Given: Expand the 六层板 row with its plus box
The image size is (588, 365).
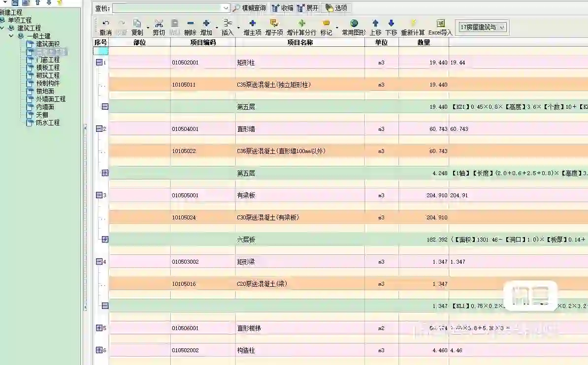Looking at the screenshot, I should coord(103,239).
